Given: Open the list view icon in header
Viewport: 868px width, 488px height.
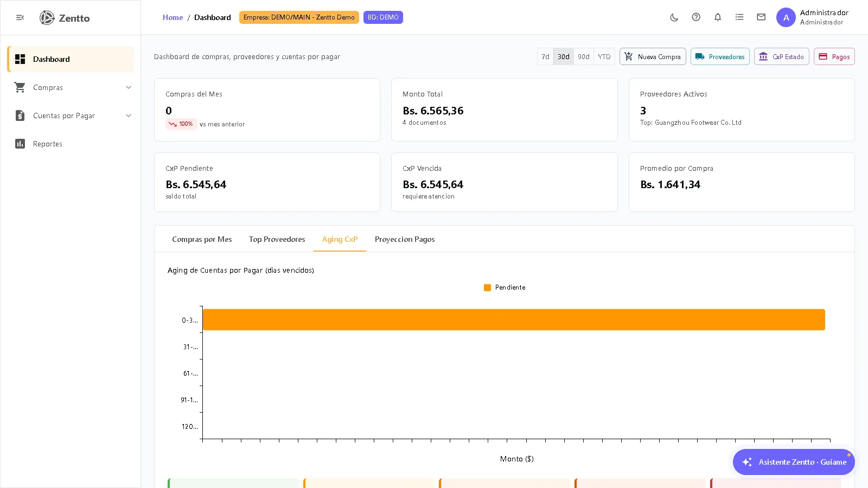Looking at the screenshot, I should coord(739,17).
